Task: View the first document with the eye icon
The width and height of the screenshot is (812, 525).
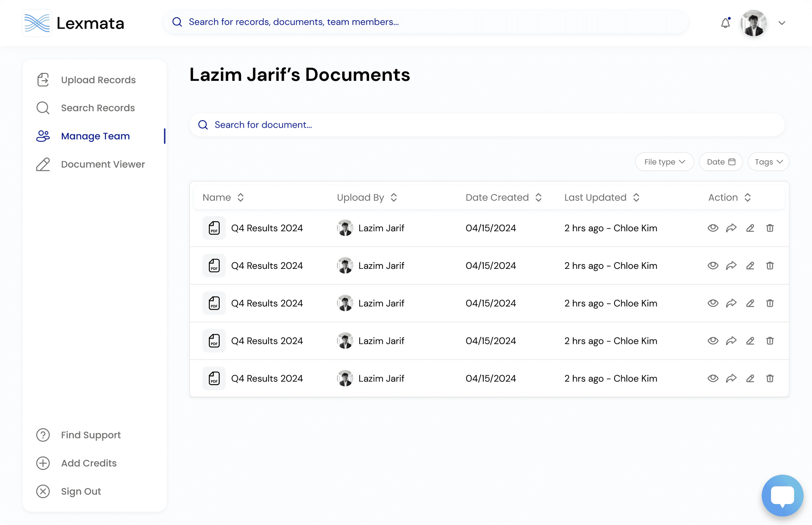Action: click(x=713, y=228)
